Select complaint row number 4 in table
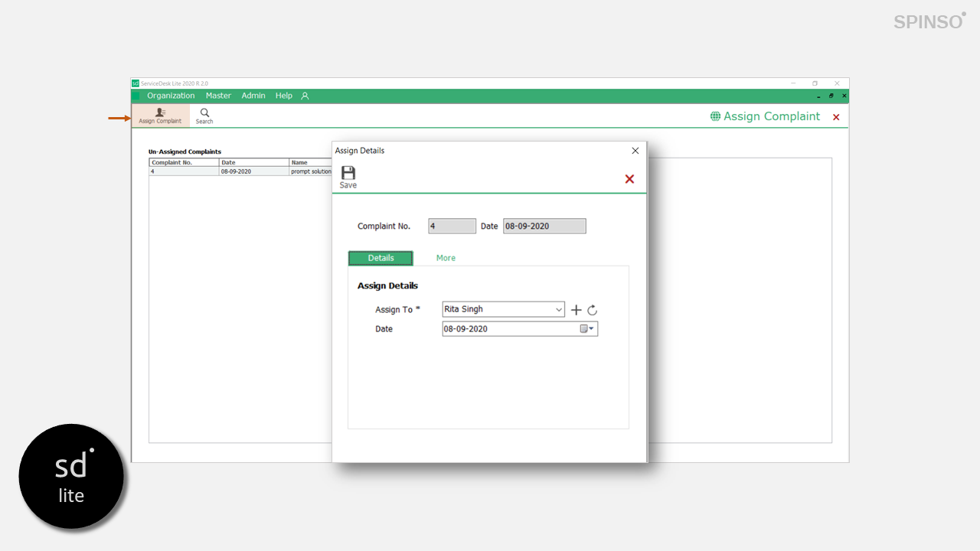The height and width of the screenshot is (551, 980). pyautogui.click(x=184, y=171)
